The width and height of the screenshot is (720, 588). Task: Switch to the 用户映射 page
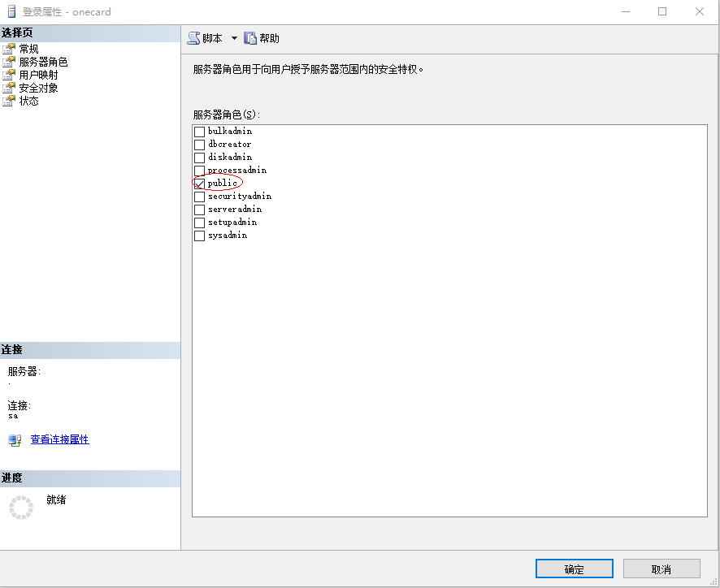pos(38,75)
